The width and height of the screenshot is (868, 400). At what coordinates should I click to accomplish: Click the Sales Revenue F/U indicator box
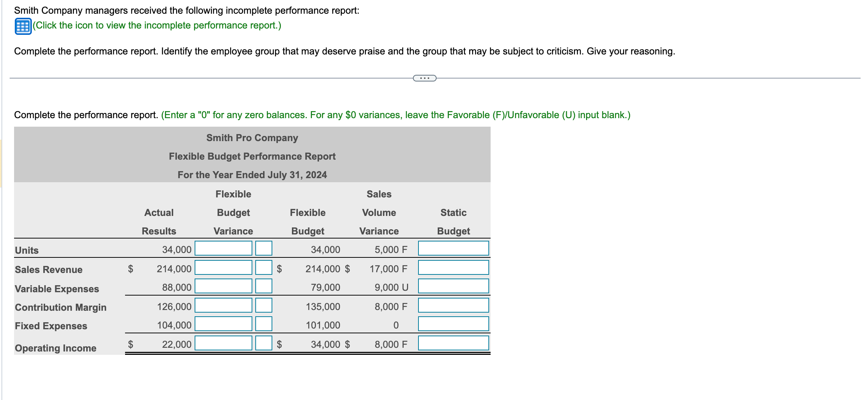point(265,268)
